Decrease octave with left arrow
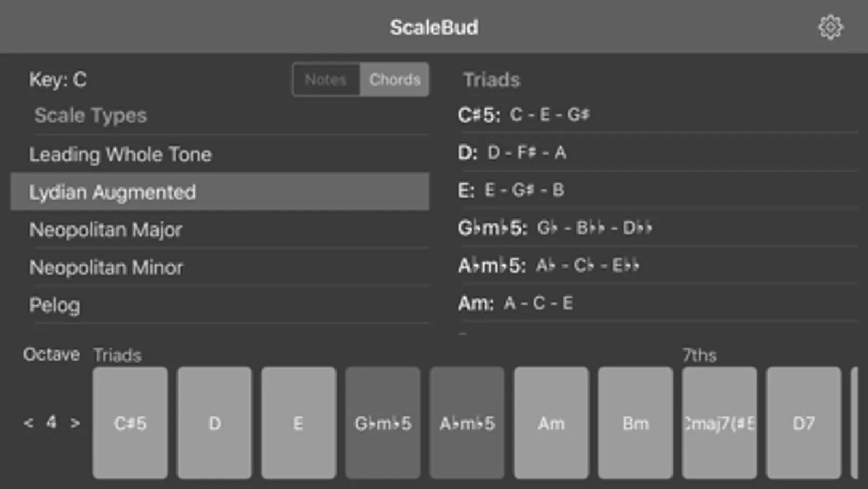 click(x=28, y=423)
